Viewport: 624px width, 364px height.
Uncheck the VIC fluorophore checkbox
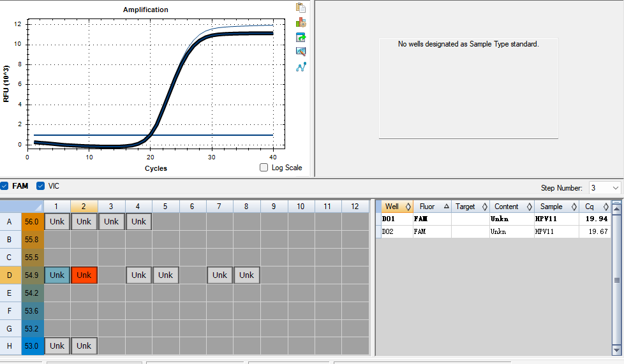(40, 186)
